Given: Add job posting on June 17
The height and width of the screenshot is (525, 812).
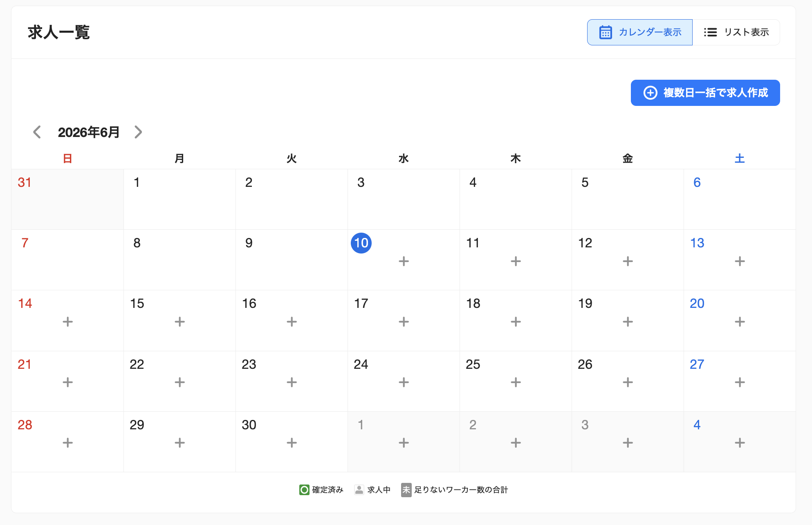Looking at the screenshot, I should click(x=404, y=322).
